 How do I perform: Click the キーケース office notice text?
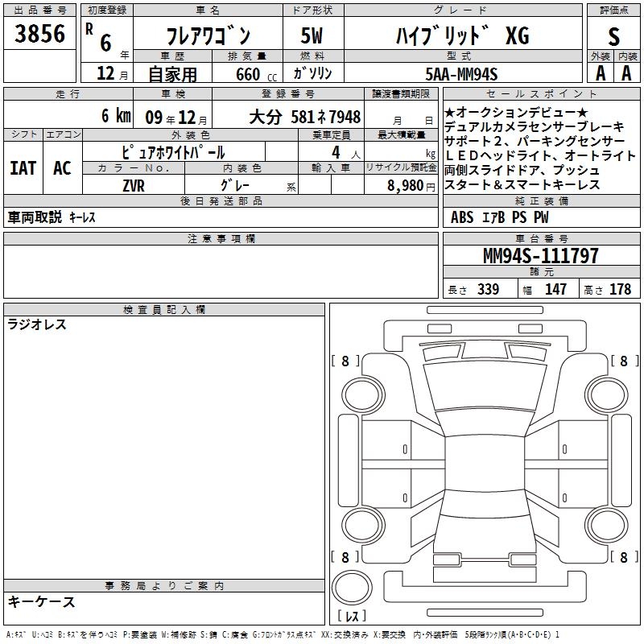pos(41,602)
